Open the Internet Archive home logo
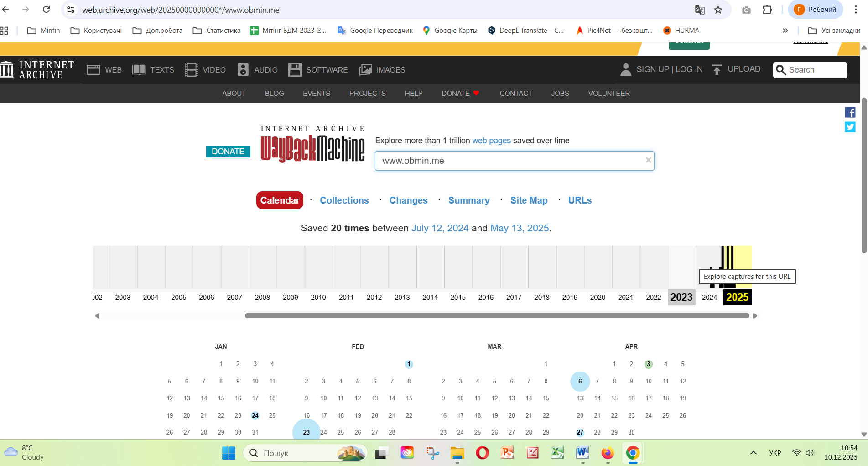Viewport: 868px width, 466px height. click(37, 70)
